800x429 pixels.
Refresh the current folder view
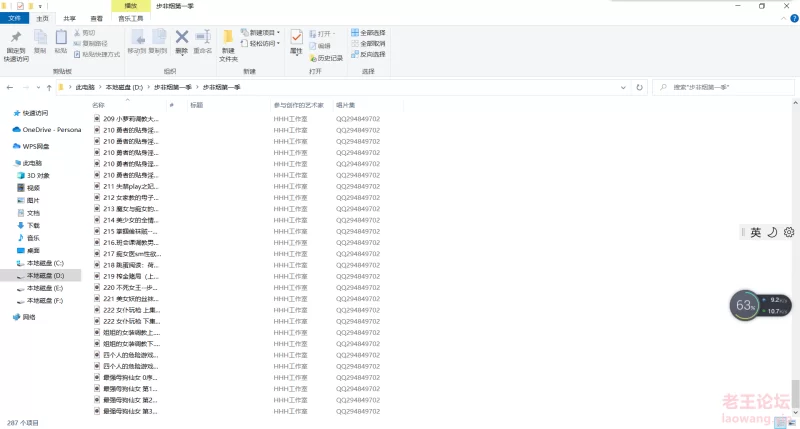click(639, 87)
